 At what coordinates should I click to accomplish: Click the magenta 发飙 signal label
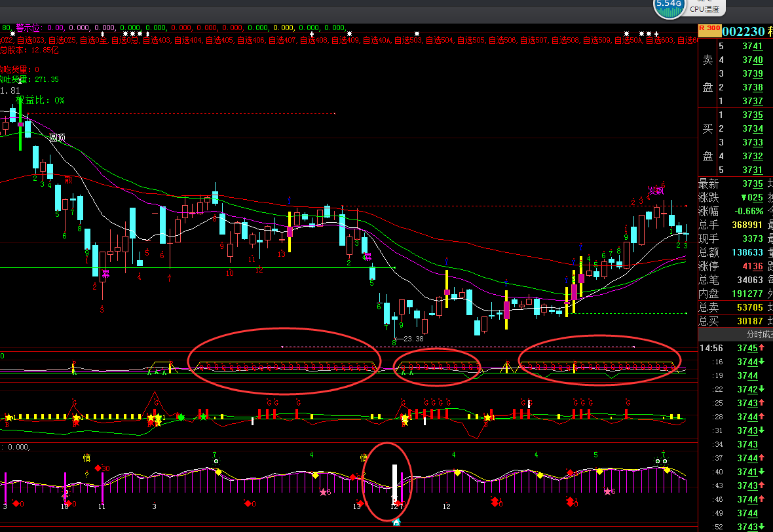656,191
